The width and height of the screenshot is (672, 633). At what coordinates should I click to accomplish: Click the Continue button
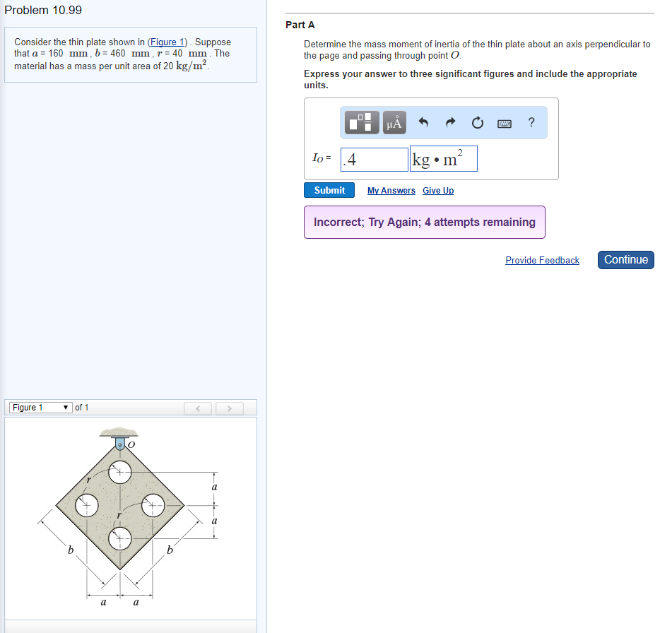[x=625, y=260]
